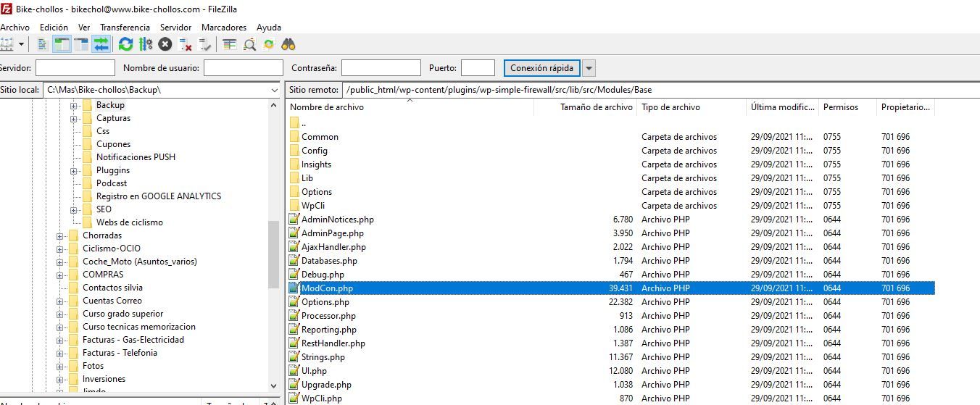Screen dimensions: 980x405
Task: Open the Transferencia menu
Action: click(x=125, y=27)
